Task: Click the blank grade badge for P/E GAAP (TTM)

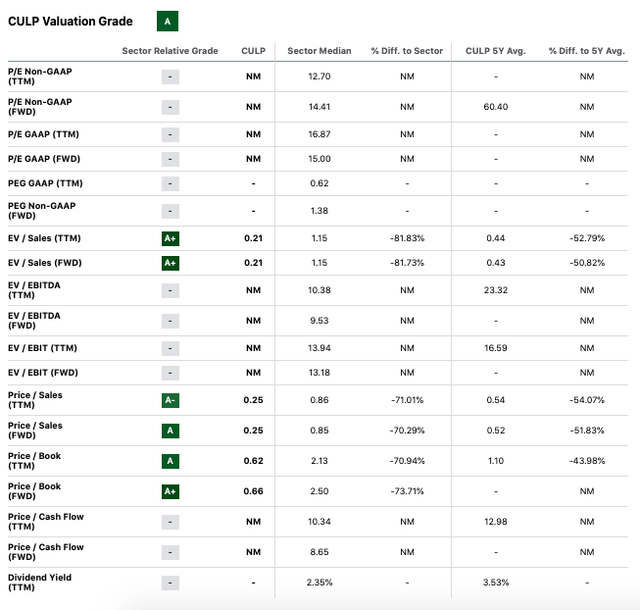Action: (x=170, y=135)
